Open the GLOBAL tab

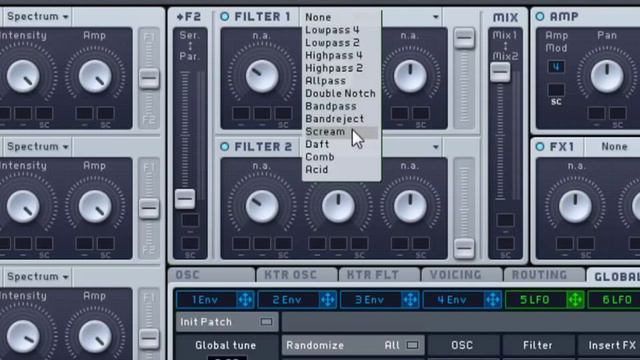pos(613,276)
